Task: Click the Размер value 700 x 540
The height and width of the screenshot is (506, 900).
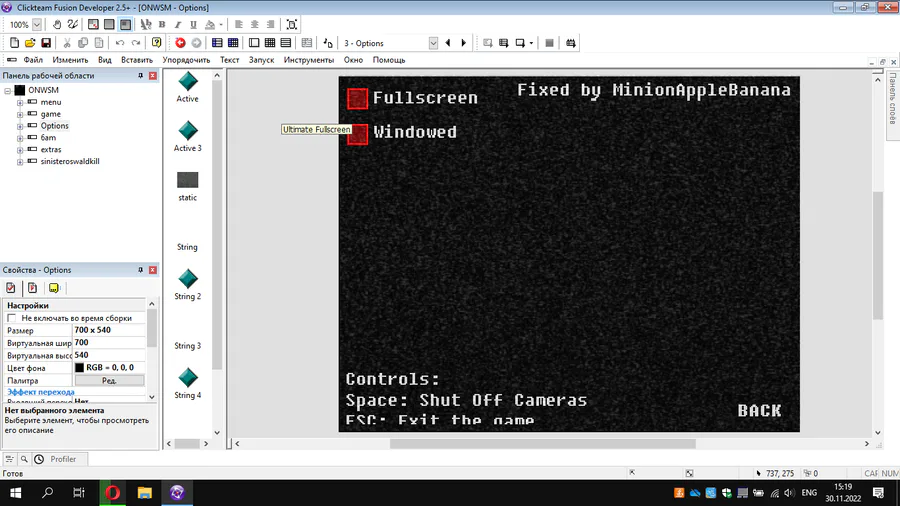Action: click(109, 330)
